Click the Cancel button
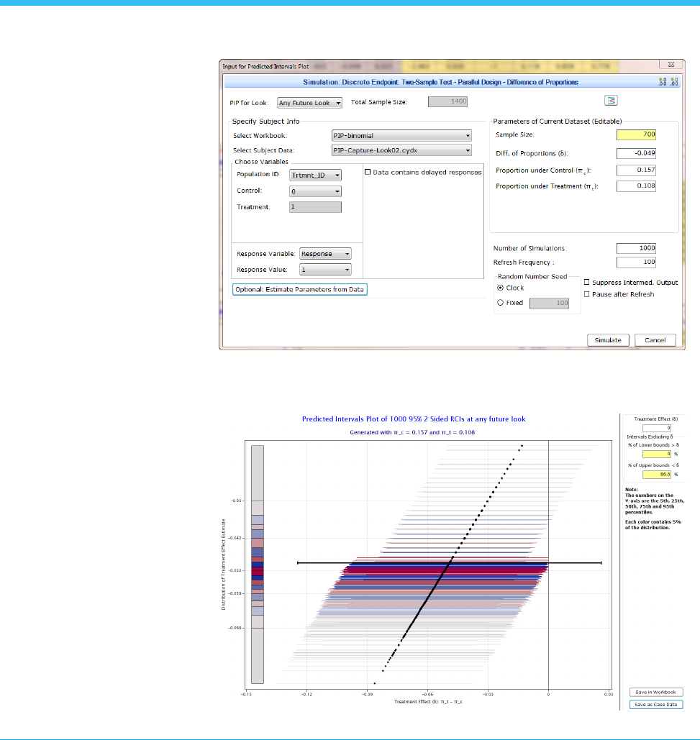 655,339
